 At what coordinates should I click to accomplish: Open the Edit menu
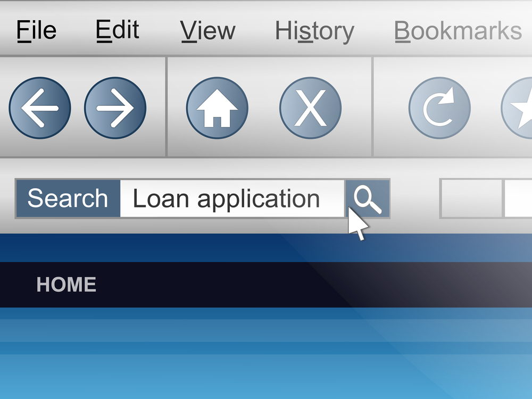(x=118, y=30)
